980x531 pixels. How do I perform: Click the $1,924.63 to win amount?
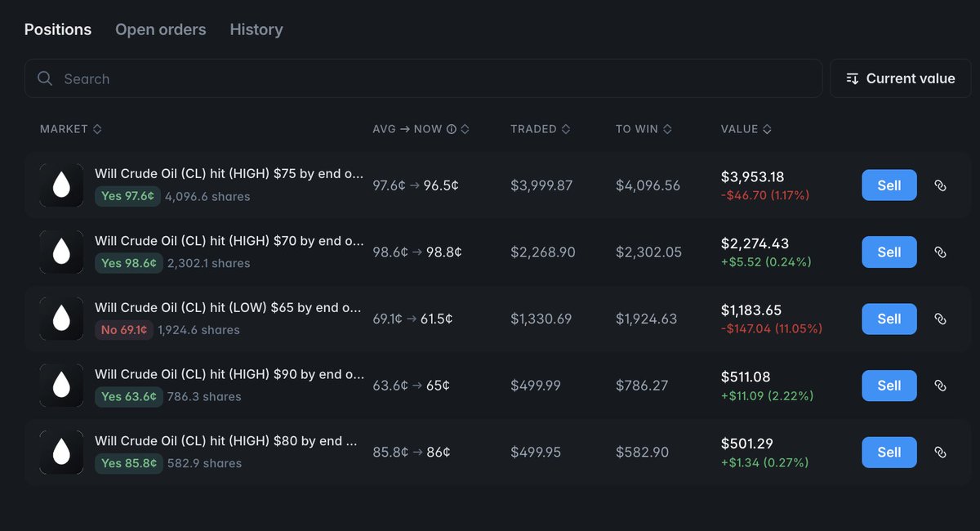[x=646, y=319]
